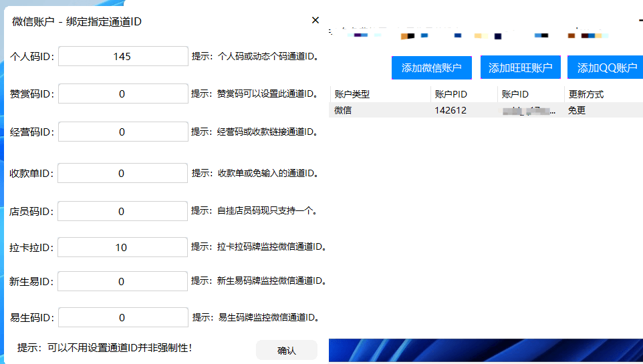This screenshot has width=643, height=364.
Task: Select the 拉卡拉ID field showing 10
Action: click(x=122, y=248)
